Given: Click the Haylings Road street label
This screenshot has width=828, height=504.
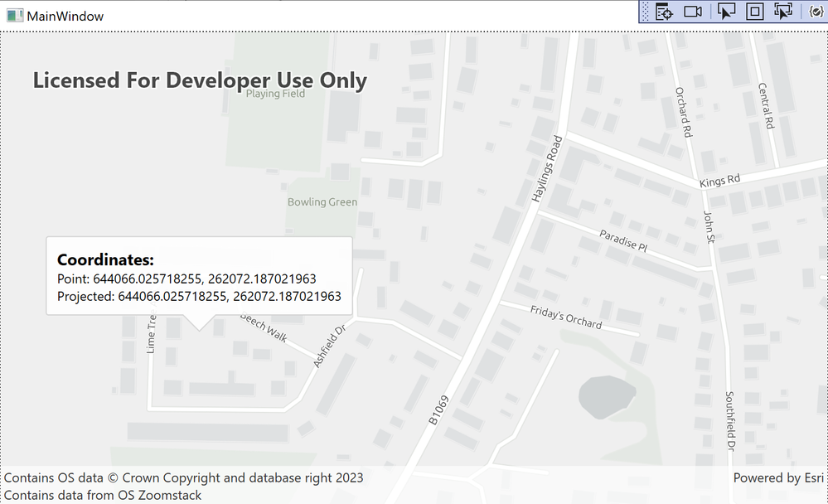Looking at the screenshot, I should click(547, 169).
